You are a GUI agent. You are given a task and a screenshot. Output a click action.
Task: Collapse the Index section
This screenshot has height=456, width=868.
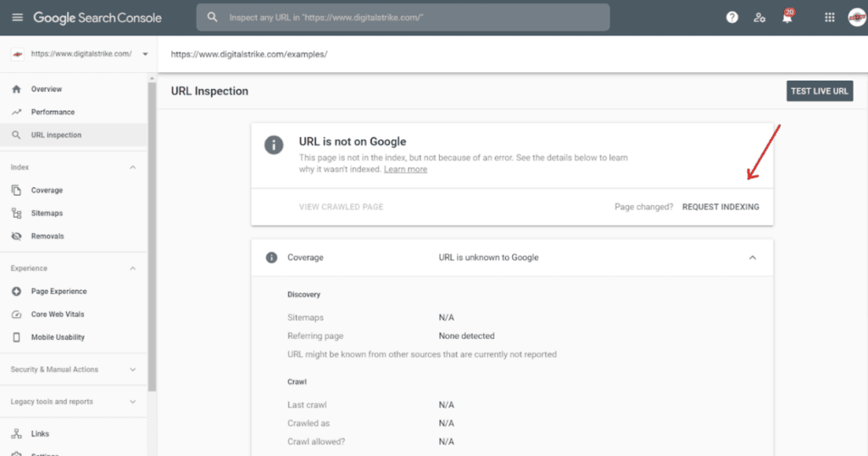click(x=132, y=167)
